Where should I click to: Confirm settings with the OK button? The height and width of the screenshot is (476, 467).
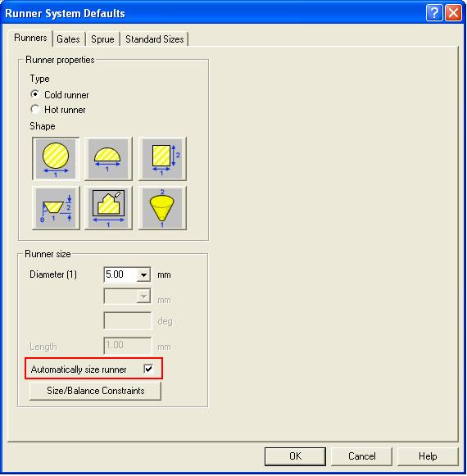pos(295,456)
